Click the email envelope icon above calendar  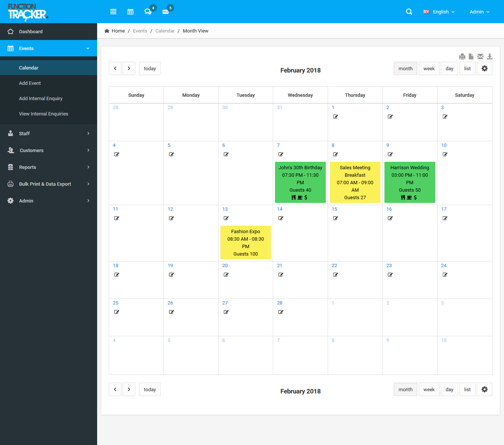pos(480,56)
